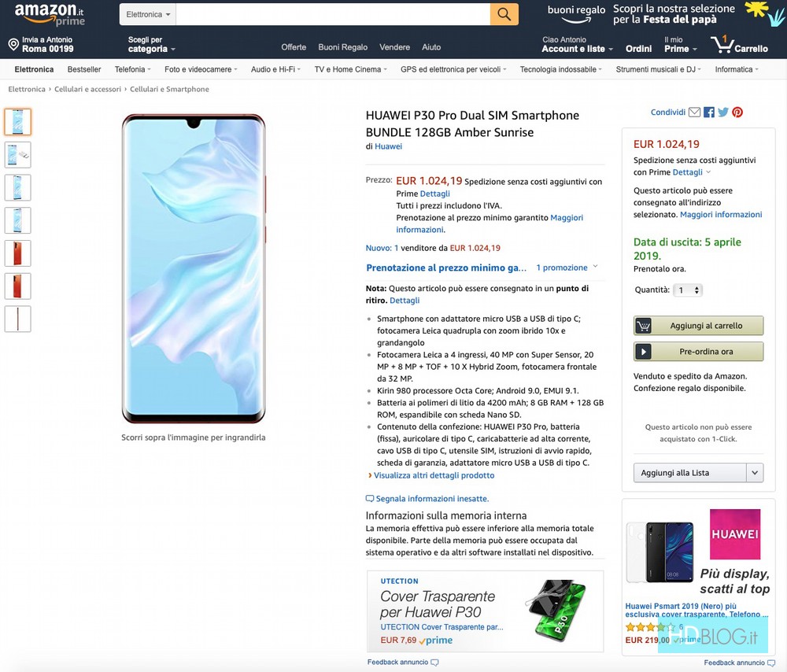This screenshot has width=787, height=672.
Task: Share product on Pinterest
Action: pos(737,113)
